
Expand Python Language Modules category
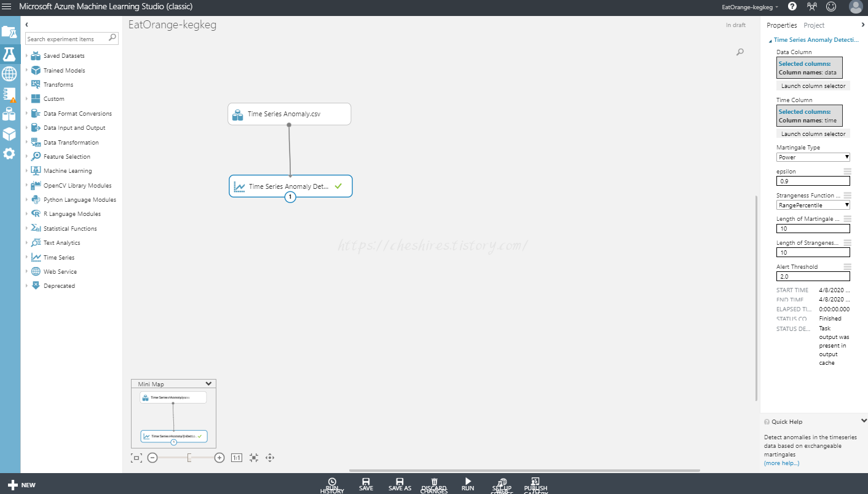click(x=27, y=200)
